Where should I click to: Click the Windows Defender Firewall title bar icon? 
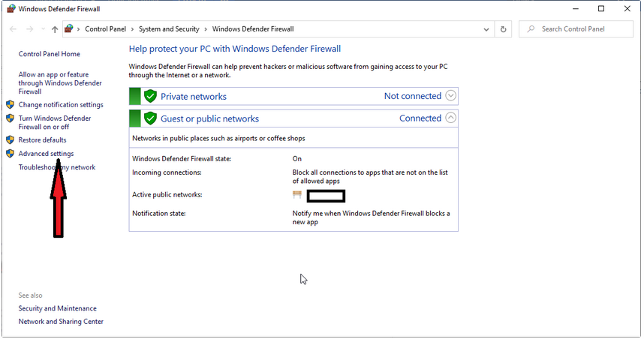pos(8,8)
